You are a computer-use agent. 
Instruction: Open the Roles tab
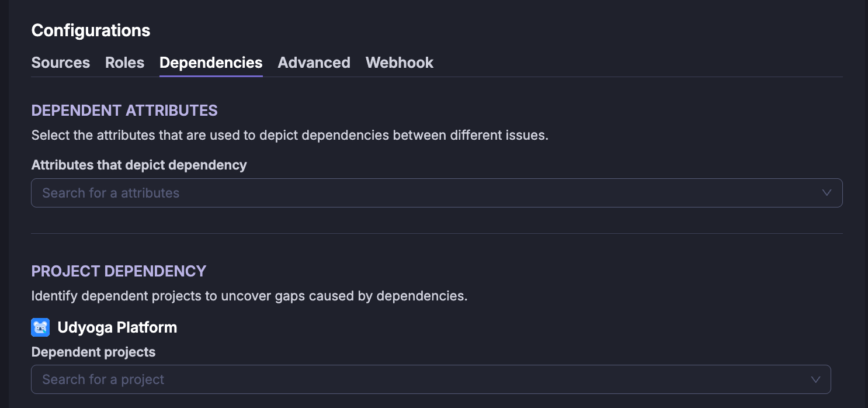(x=124, y=63)
